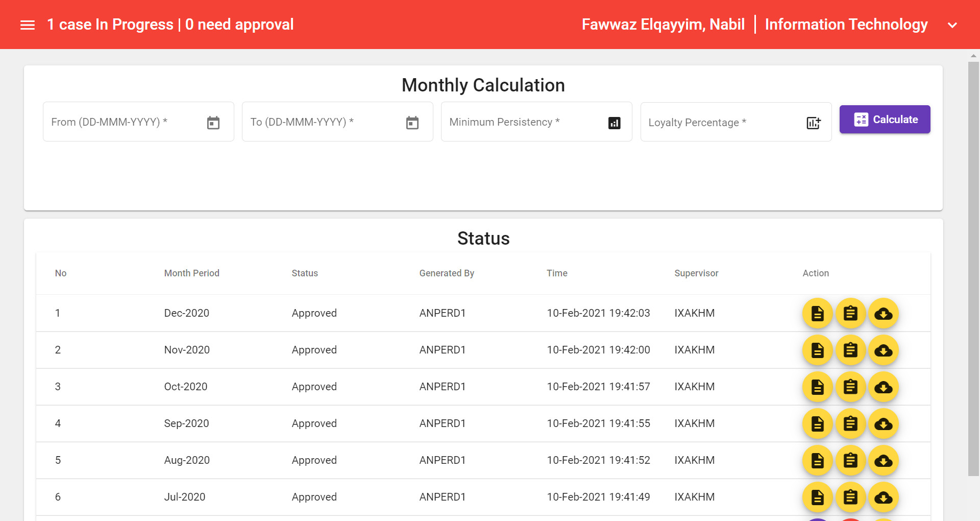Click the Minimum Persistency input field
Viewport: 980px width, 521px height.
pyautogui.click(x=526, y=122)
